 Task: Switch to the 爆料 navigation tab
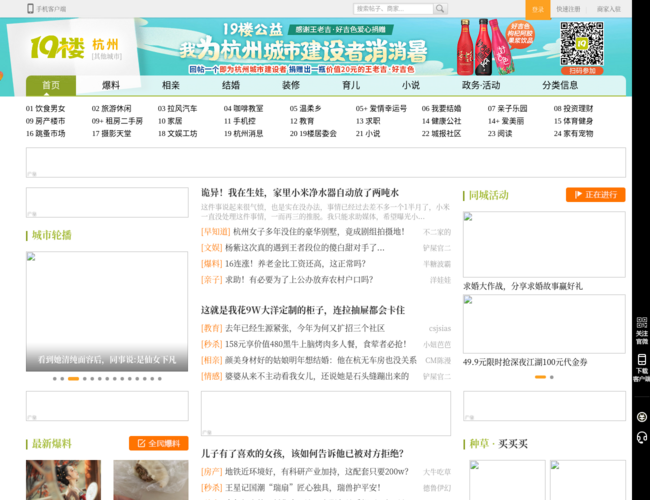[x=111, y=86]
